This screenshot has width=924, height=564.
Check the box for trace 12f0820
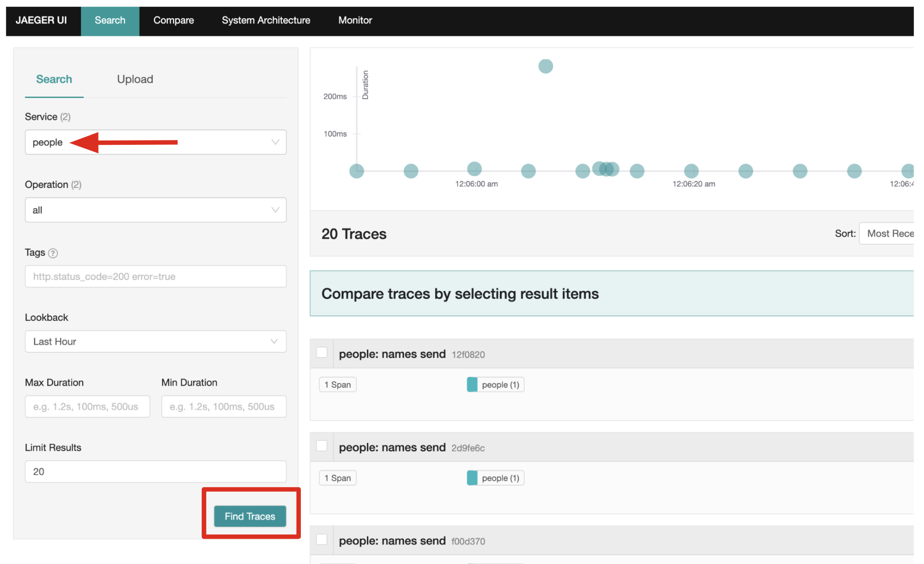pyautogui.click(x=322, y=353)
